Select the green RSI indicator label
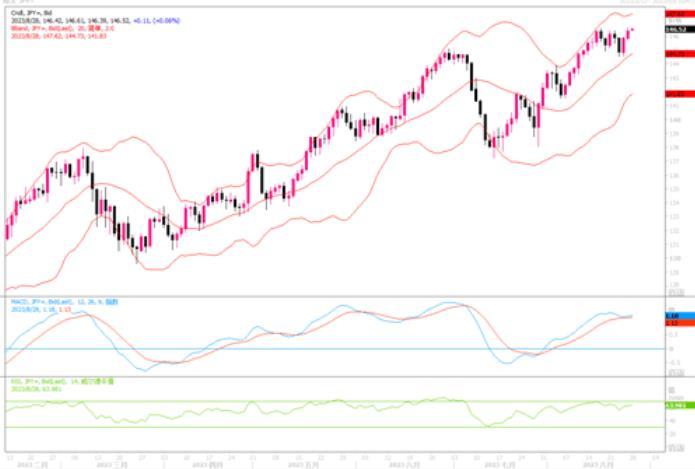 tap(45, 383)
